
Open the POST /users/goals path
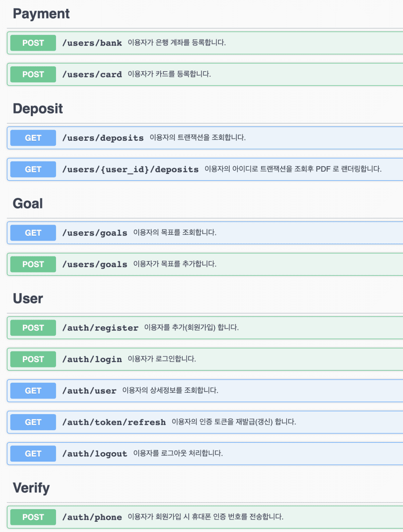pyautogui.click(x=94, y=264)
